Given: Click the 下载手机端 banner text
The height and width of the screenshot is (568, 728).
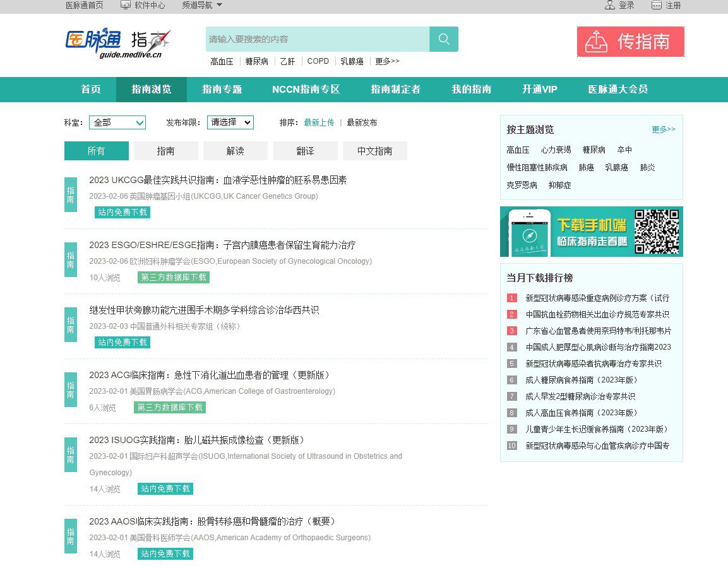Looking at the screenshot, I should (x=592, y=225).
